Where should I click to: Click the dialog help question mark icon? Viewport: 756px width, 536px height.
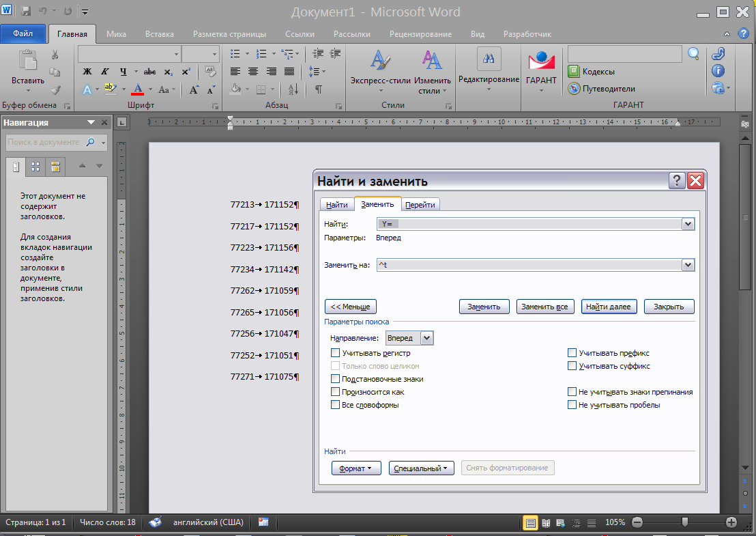coord(676,180)
